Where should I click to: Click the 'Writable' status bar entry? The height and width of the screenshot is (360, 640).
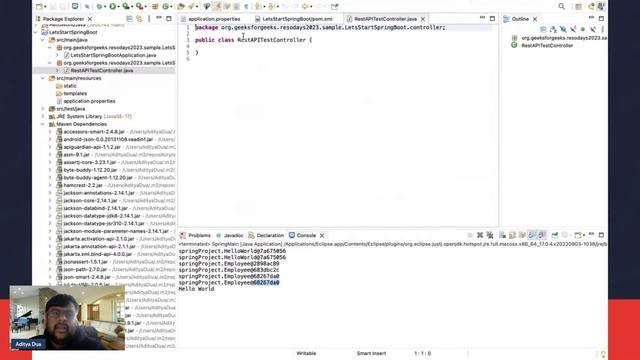306,353
